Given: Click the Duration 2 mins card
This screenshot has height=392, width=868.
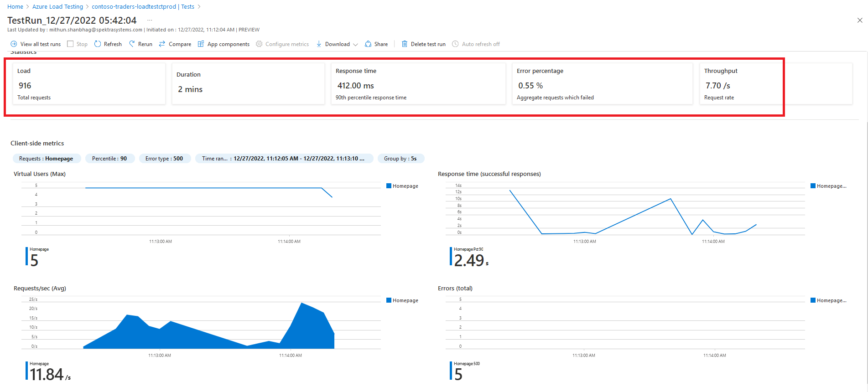Looking at the screenshot, I should [x=248, y=84].
